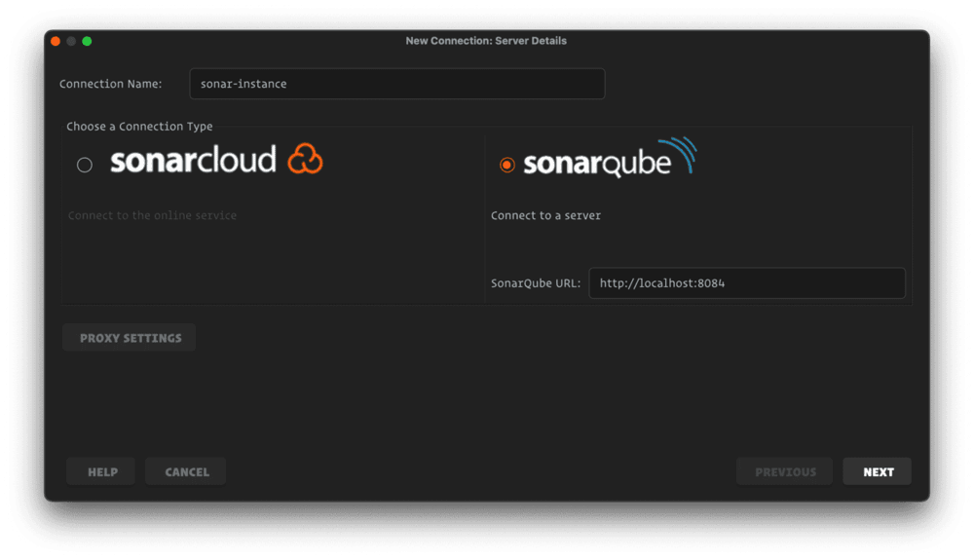974x560 pixels.
Task: Select the SonarCloud radio button
Action: click(85, 165)
